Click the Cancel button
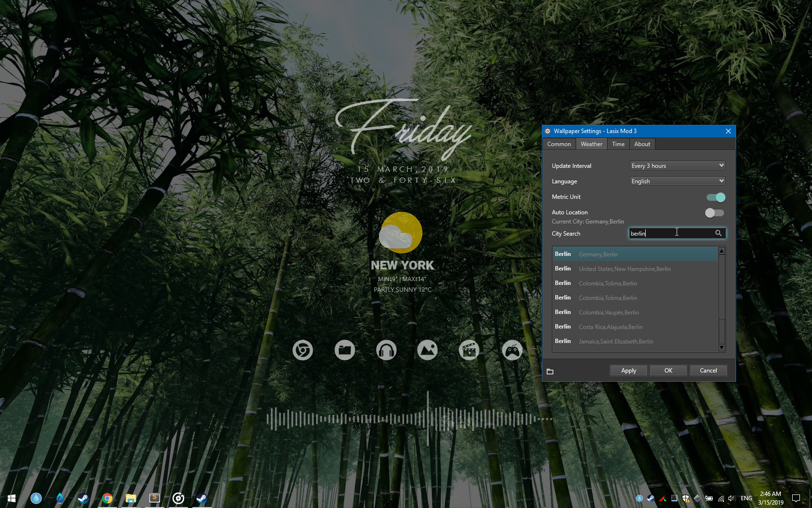The width and height of the screenshot is (812, 508). point(708,370)
